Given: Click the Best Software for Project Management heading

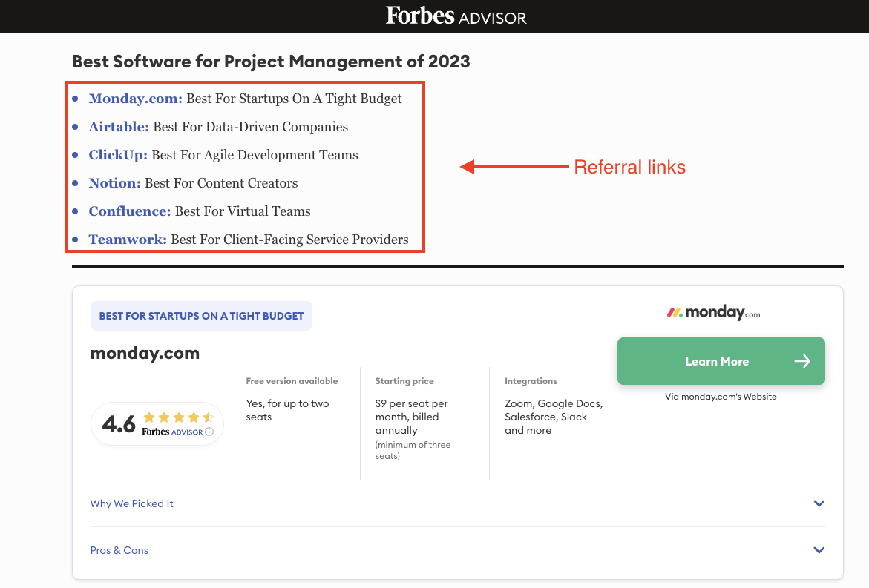Looking at the screenshot, I should [x=271, y=62].
